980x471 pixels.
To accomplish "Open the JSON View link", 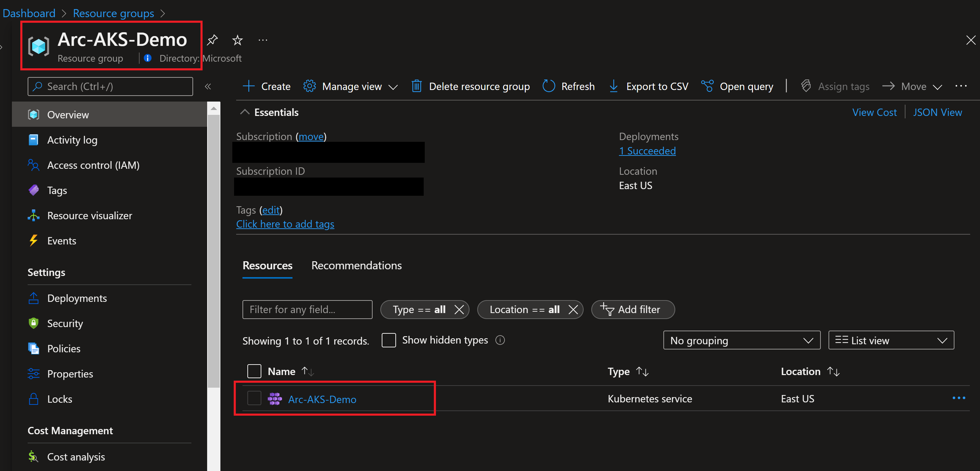I will click(x=937, y=112).
